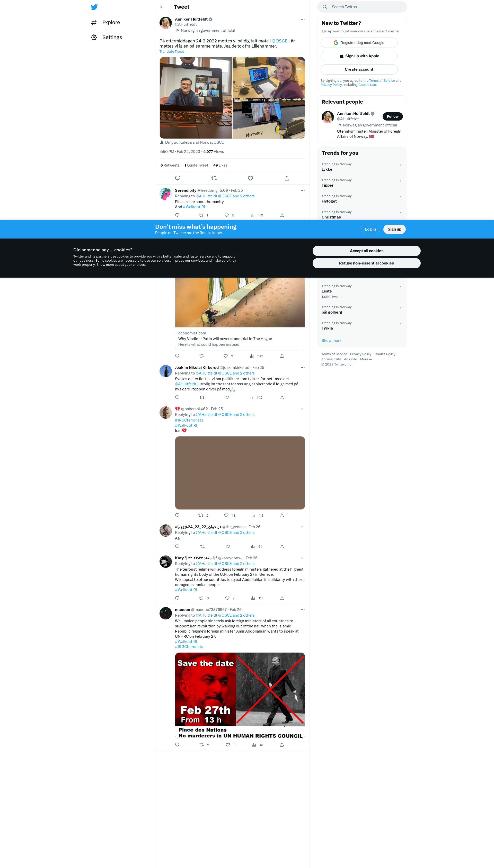
Task: Open the brown image in baharan1402's reply
Action: [240, 473]
